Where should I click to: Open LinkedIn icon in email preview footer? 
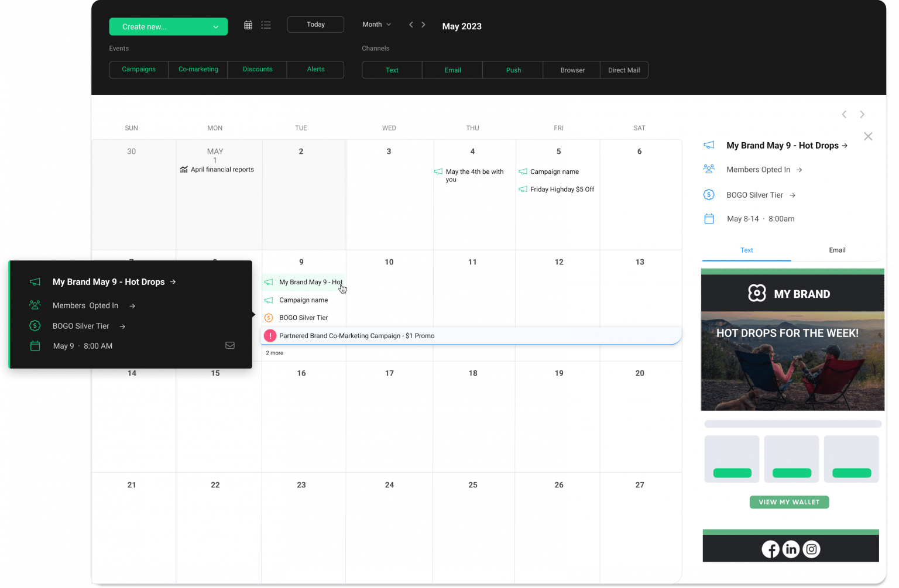791,549
